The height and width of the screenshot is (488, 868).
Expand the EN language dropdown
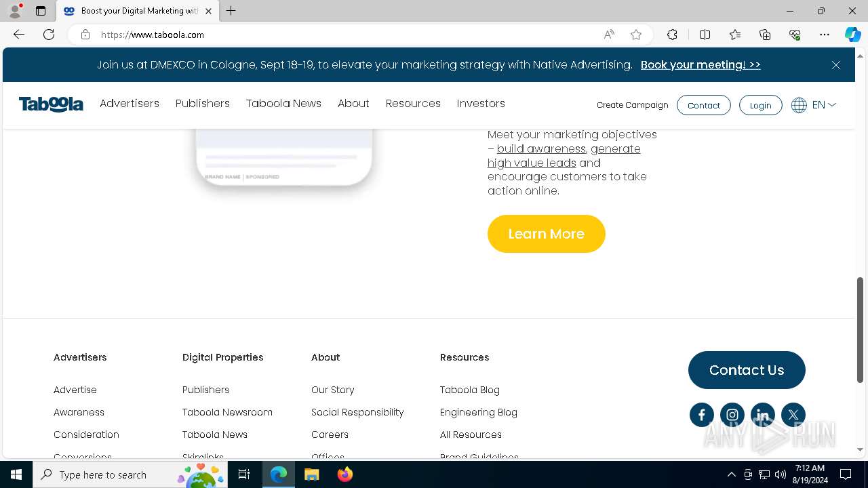point(824,105)
